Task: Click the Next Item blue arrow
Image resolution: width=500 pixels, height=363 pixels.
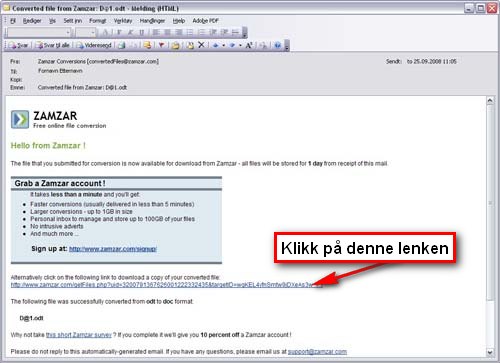Action: [x=232, y=45]
